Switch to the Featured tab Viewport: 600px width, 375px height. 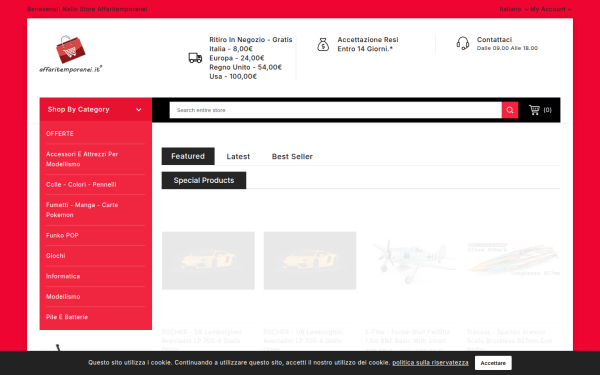point(188,156)
